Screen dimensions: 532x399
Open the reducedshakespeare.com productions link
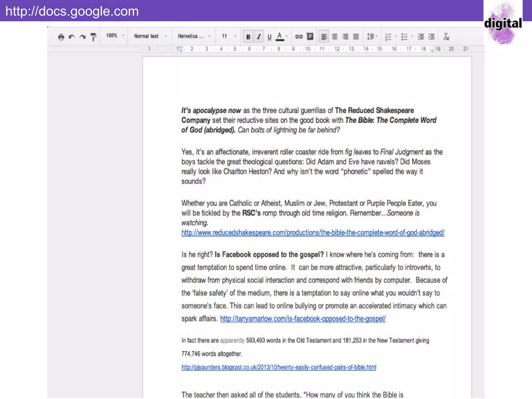pyautogui.click(x=313, y=233)
